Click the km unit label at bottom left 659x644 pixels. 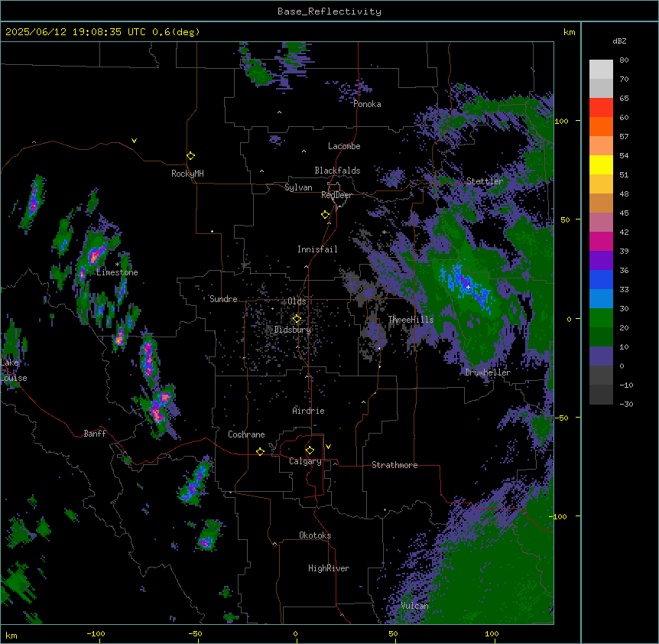(11, 635)
